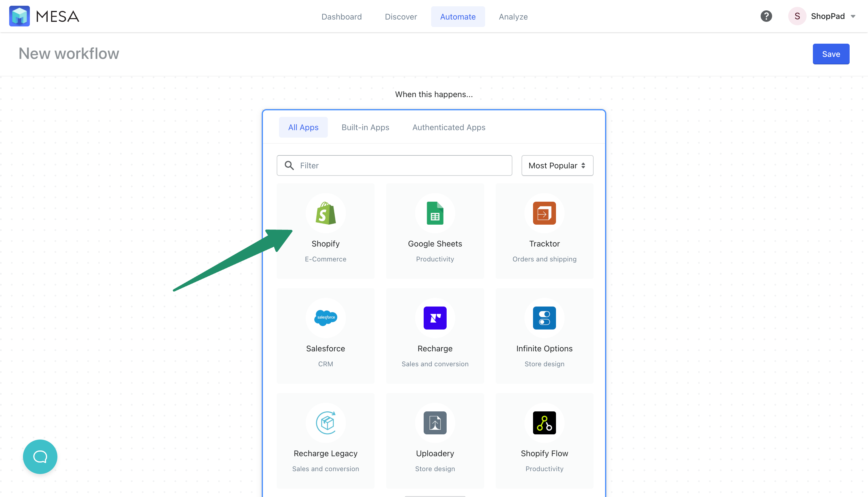Image resolution: width=868 pixels, height=497 pixels.
Task: Choose the Tracktor app icon
Action: (x=544, y=213)
